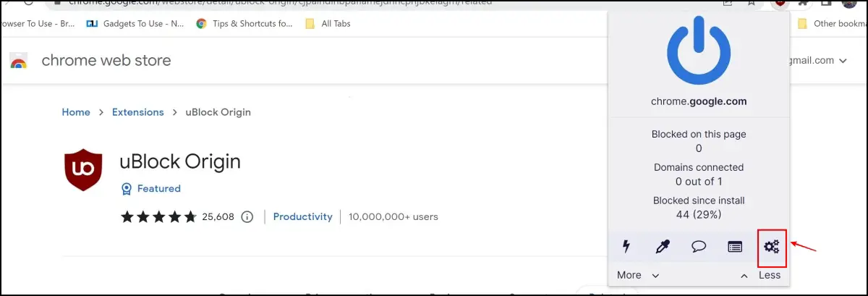Expand the More section in popup
This screenshot has height=296, width=868.
coord(638,275)
